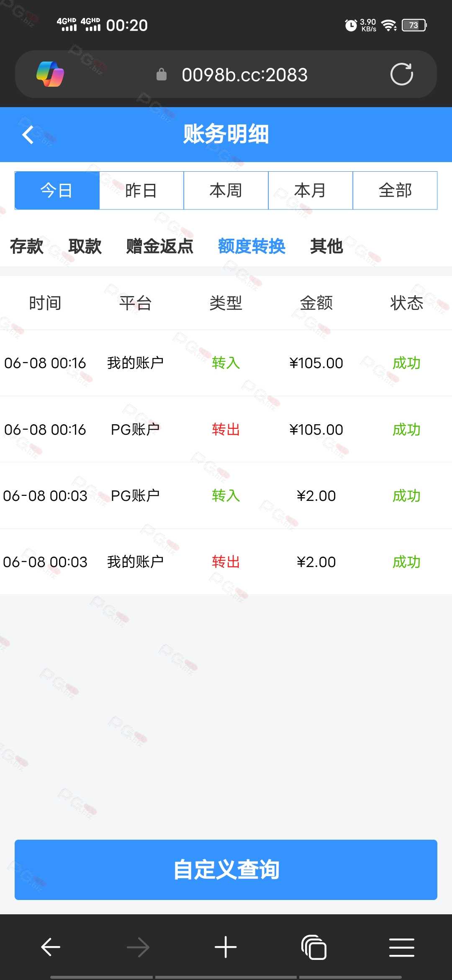
Task: Open the Copilot icon in address bar
Action: 50,75
